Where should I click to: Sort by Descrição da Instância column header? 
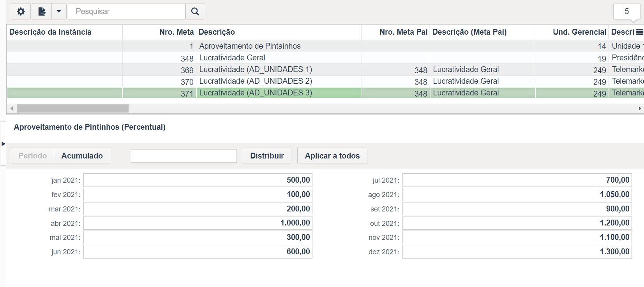(x=65, y=32)
